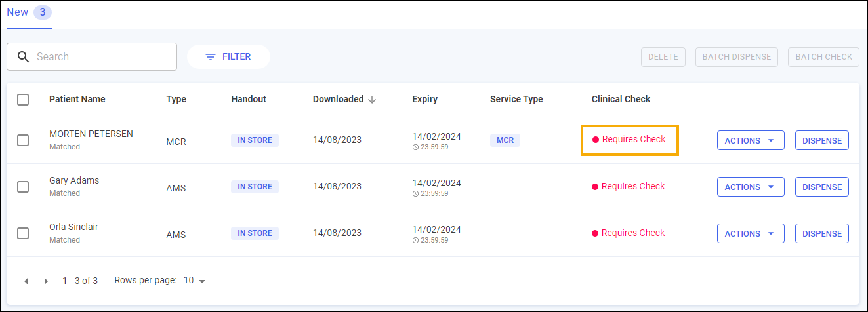
Task: Click Morten Petersen's red status dot
Action: point(596,140)
